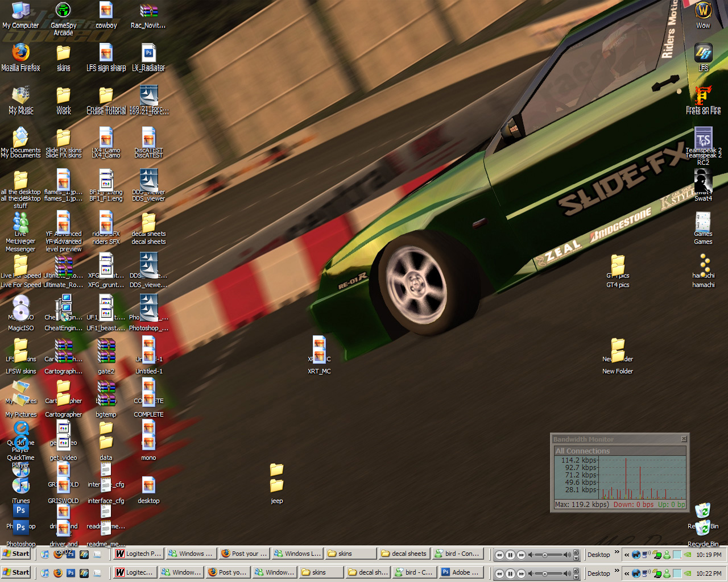Select the Frets on Fire shortcut
Image resolution: width=728 pixels, height=582 pixels.
point(704,100)
